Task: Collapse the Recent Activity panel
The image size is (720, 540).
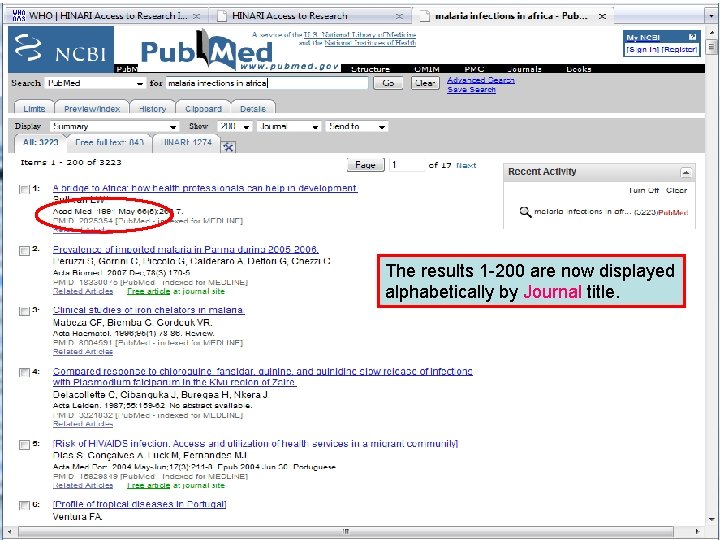Action: tap(686, 173)
